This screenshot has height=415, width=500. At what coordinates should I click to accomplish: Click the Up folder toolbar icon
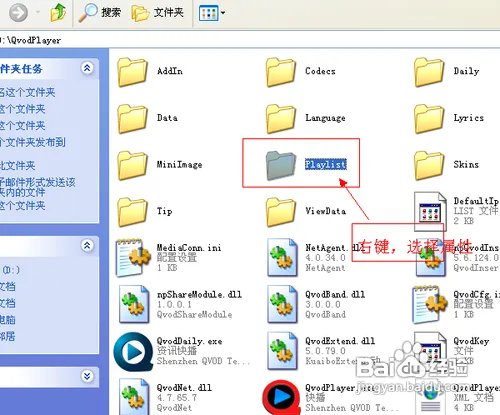click(58, 12)
